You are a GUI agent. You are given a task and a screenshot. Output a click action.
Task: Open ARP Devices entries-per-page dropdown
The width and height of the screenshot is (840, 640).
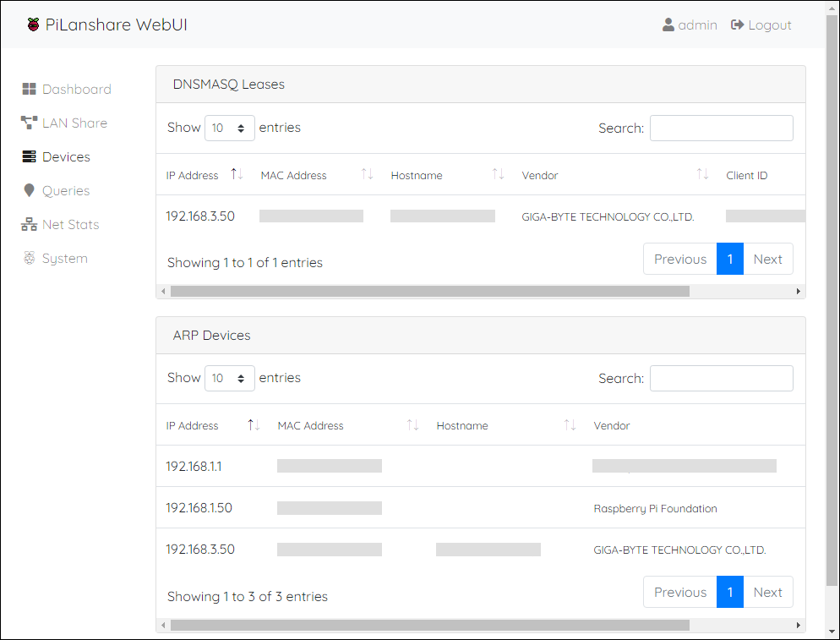tap(229, 378)
